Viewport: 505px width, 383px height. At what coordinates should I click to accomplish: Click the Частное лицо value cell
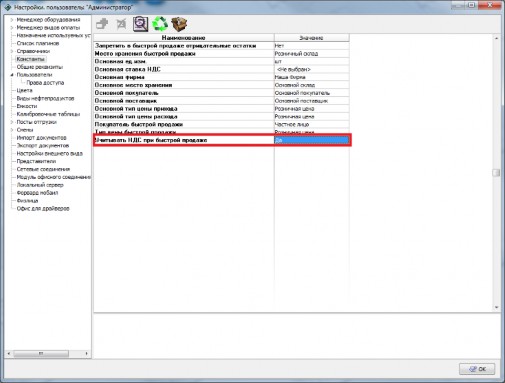pos(312,124)
